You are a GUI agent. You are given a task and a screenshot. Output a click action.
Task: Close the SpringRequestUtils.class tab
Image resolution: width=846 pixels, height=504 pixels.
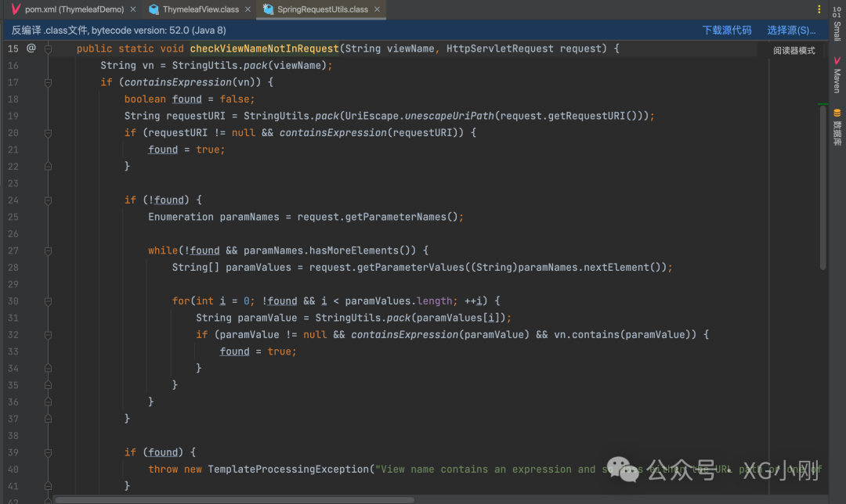point(377,9)
